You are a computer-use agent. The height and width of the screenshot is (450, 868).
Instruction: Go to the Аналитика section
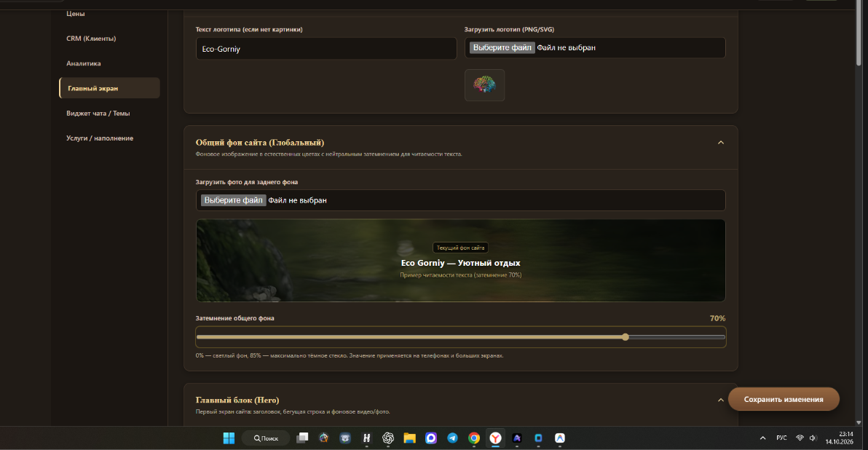pyautogui.click(x=84, y=63)
